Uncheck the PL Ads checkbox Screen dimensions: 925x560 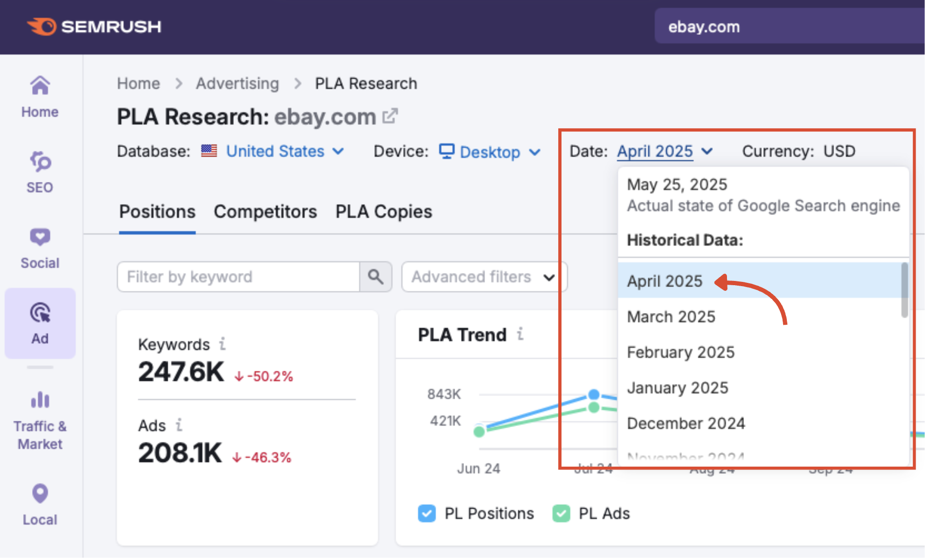pos(561,513)
